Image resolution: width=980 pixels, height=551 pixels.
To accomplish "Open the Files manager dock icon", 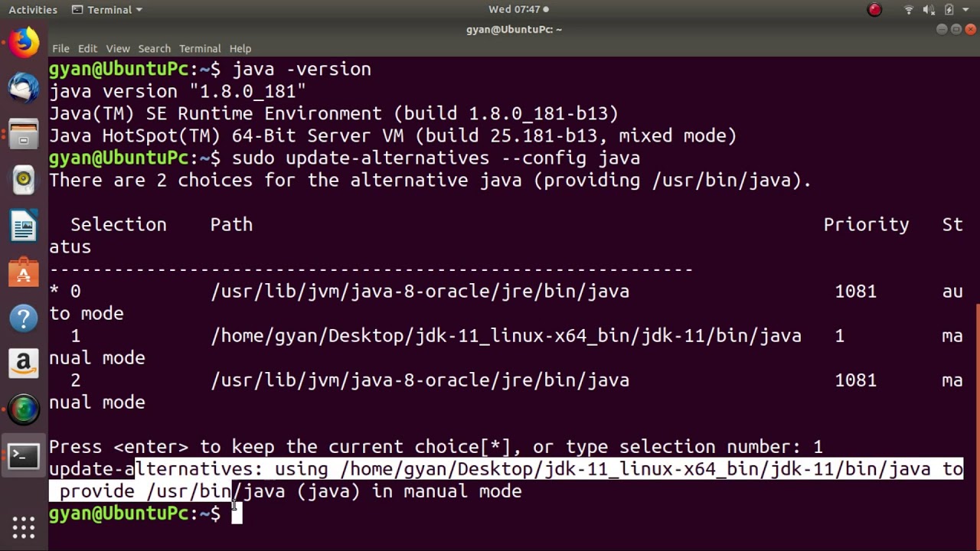I will point(24,135).
